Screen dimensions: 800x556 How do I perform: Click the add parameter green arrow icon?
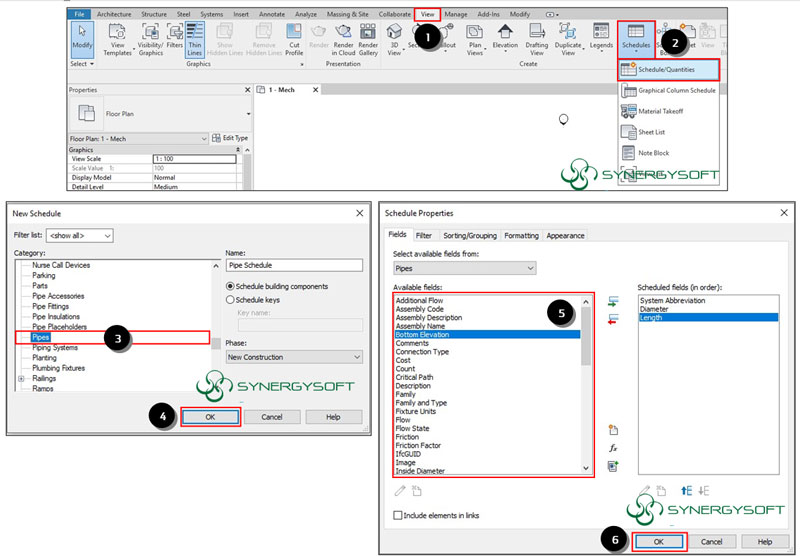coord(612,302)
